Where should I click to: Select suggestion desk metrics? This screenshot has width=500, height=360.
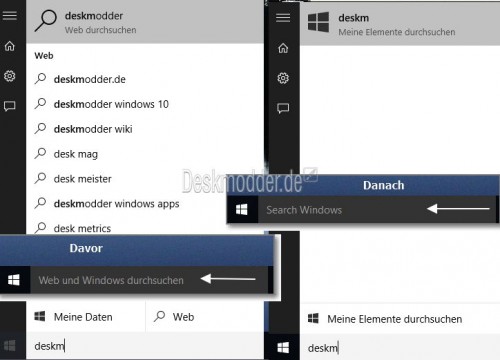(x=127, y=227)
